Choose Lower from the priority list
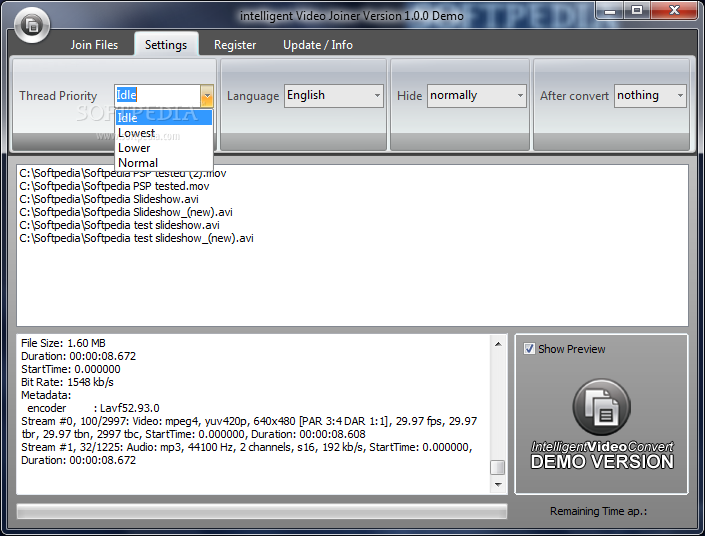This screenshot has height=536, width=705. click(x=164, y=148)
